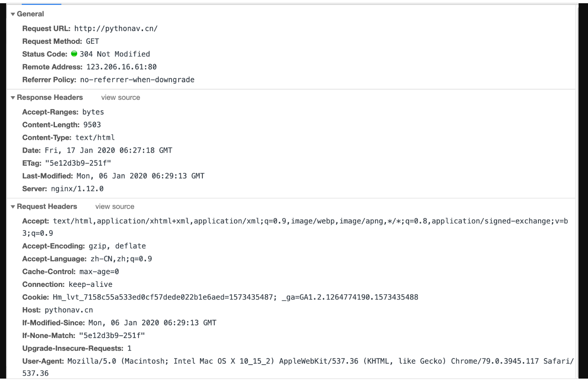Image resolution: width=588 pixels, height=381 pixels.
Task: Click the green status code indicator dot
Action: tap(74, 54)
